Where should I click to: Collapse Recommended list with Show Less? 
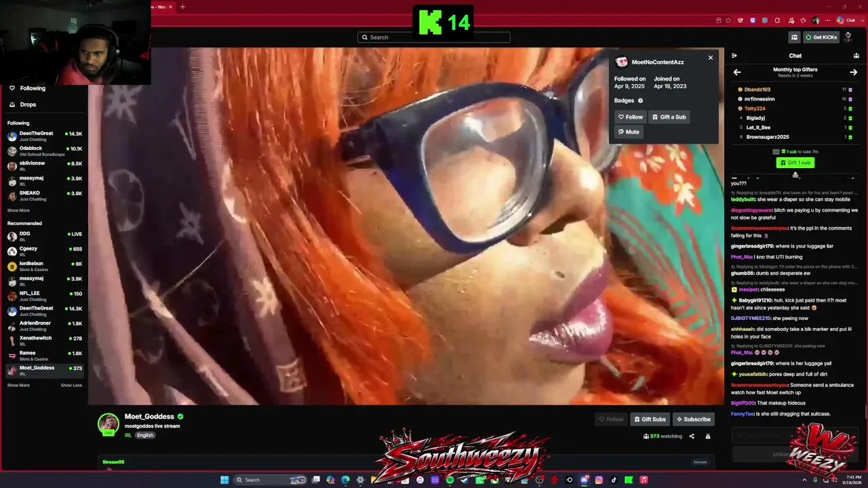[71, 386]
